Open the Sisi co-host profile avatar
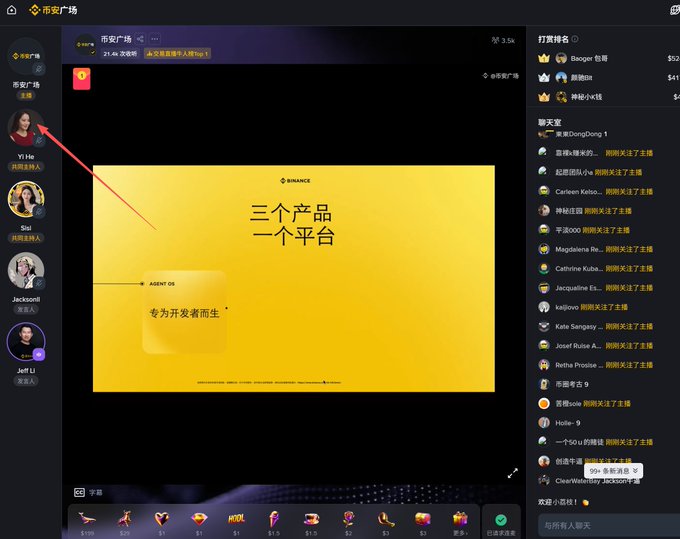 coord(26,199)
